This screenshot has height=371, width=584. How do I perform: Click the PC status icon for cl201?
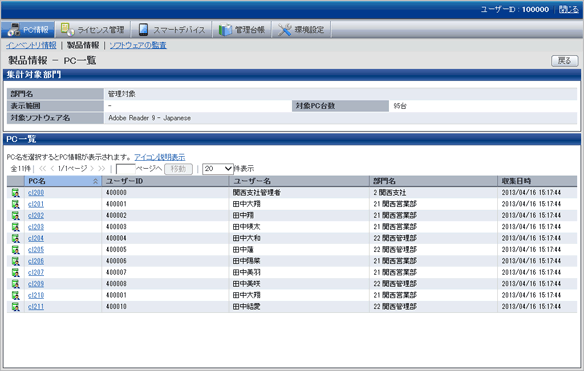[x=15, y=204]
